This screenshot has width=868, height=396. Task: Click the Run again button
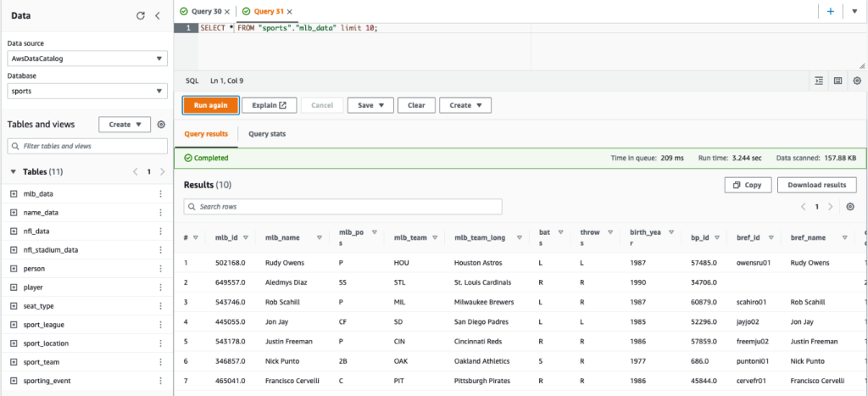211,105
